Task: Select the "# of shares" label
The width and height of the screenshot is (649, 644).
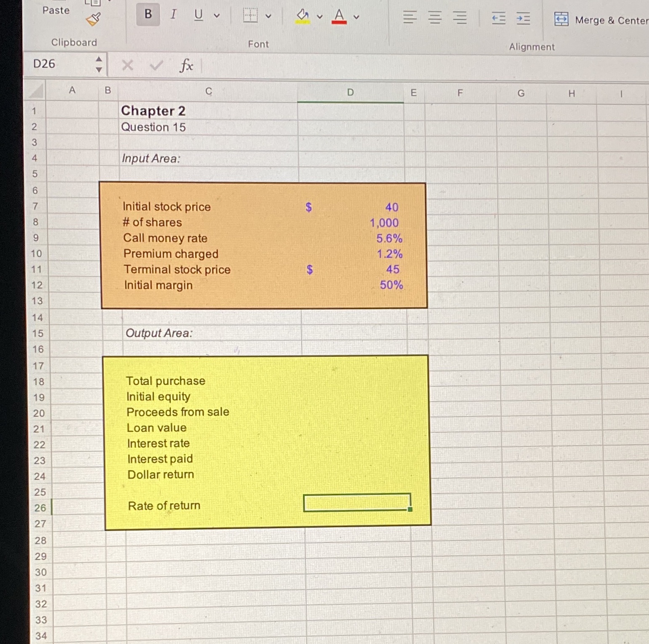Action: click(x=152, y=222)
